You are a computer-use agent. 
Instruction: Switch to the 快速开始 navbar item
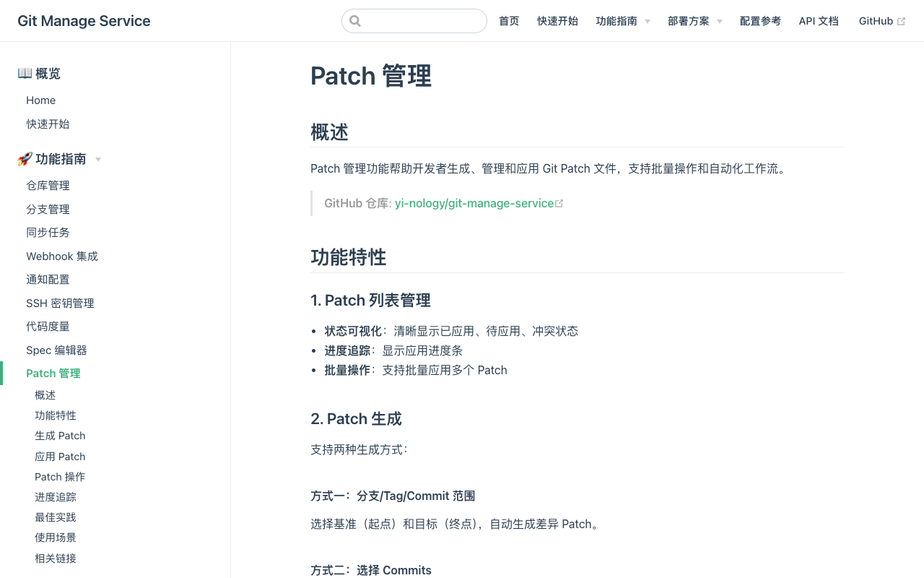[557, 21]
